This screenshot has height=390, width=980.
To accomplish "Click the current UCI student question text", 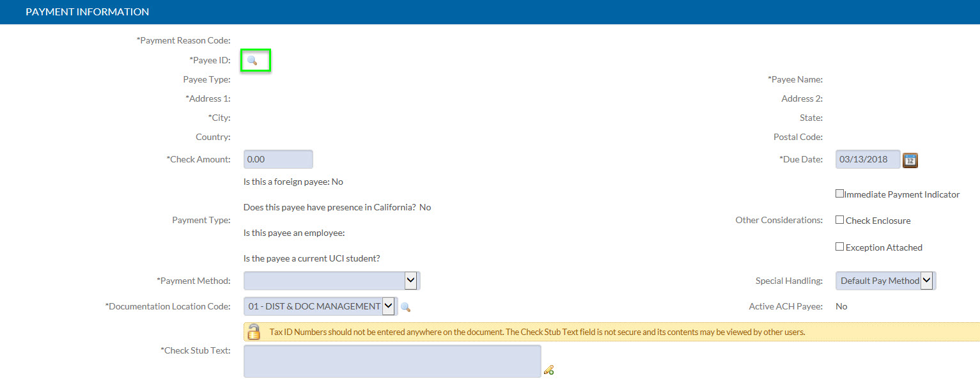I will (312, 258).
